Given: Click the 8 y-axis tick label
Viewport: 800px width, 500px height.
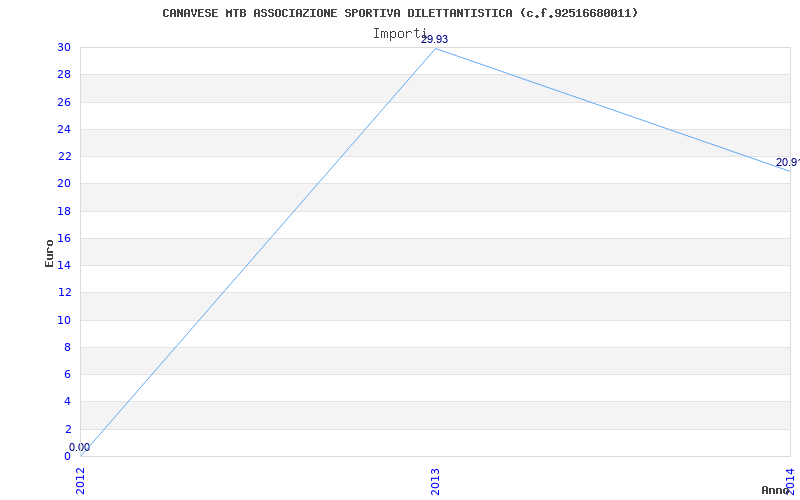Looking at the screenshot, I should click(67, 347).
